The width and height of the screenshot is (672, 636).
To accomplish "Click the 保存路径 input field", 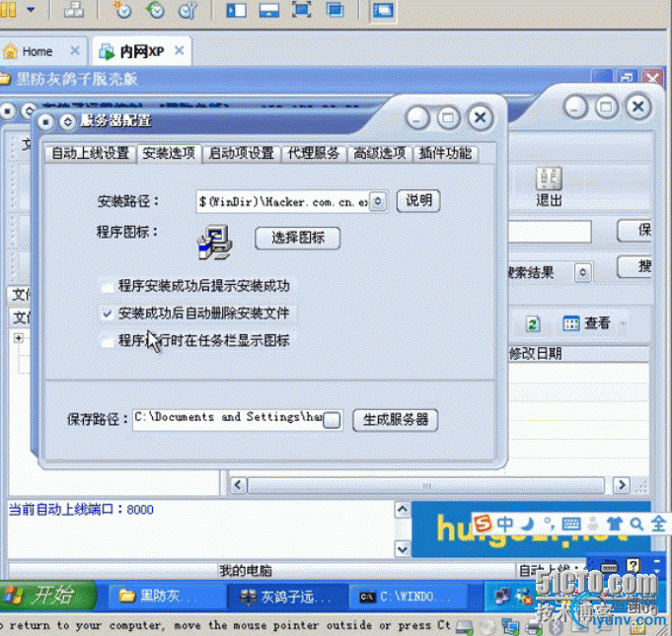I will click(228, 419).
